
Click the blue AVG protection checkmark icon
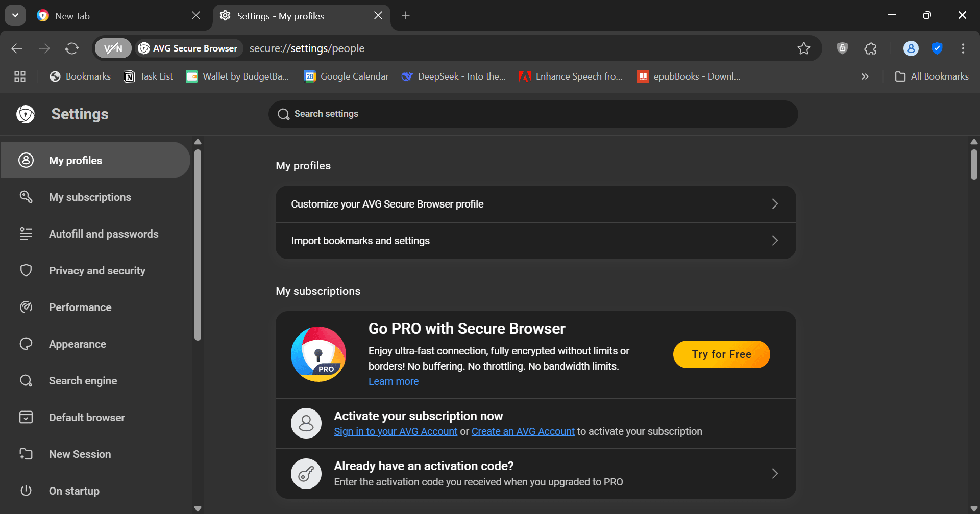coord(937,48)
